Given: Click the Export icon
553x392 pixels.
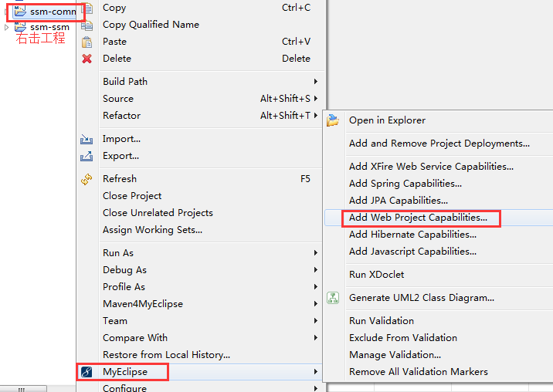Looking at the screenshot, I should [x=87, y=156].
